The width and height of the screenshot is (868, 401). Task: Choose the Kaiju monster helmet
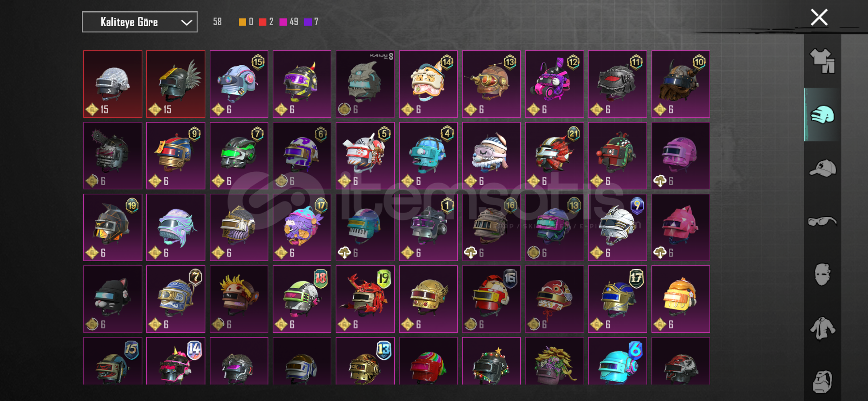(365, 84)
